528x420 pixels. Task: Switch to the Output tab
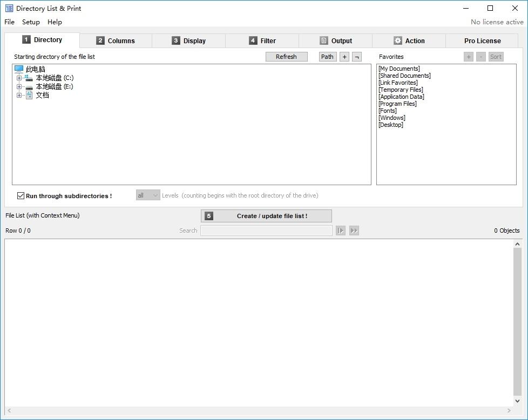tap(335, 40)
